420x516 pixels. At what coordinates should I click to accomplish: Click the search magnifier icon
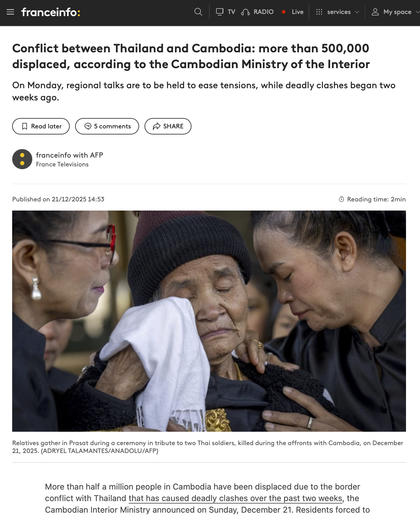coord(198,12)
